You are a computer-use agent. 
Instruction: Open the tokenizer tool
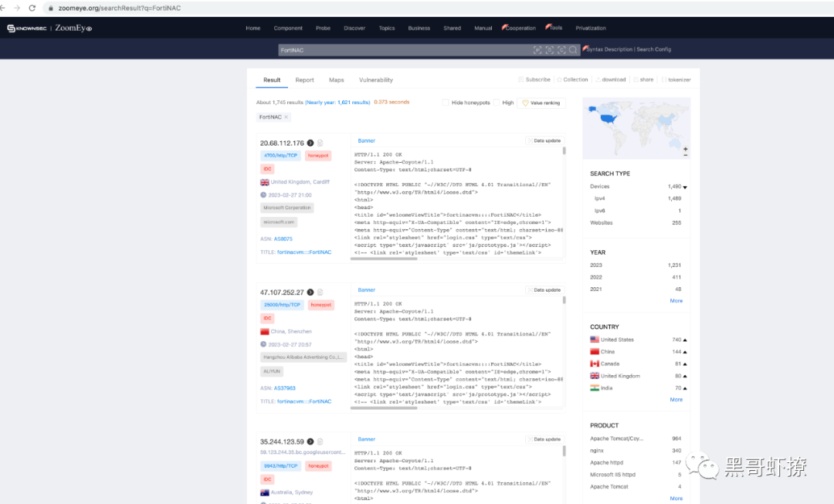pos(676,79)
